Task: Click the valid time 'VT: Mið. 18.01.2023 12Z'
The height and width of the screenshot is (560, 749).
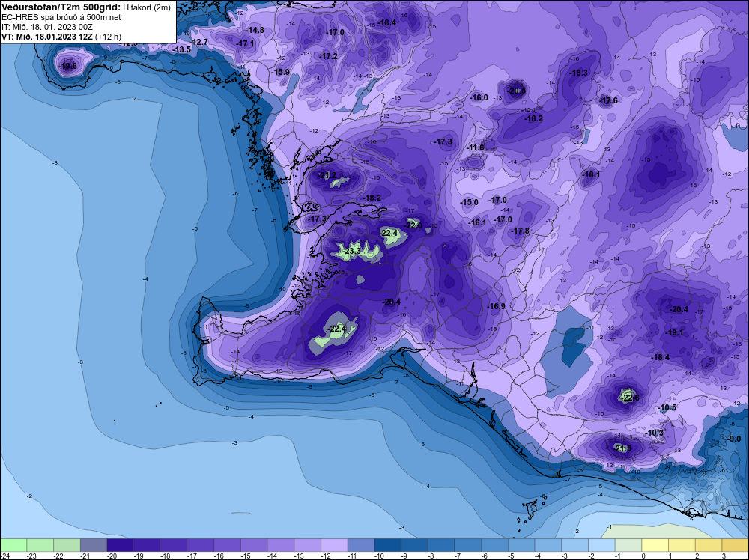Action: pyautogui.click(x=46, y=37)
